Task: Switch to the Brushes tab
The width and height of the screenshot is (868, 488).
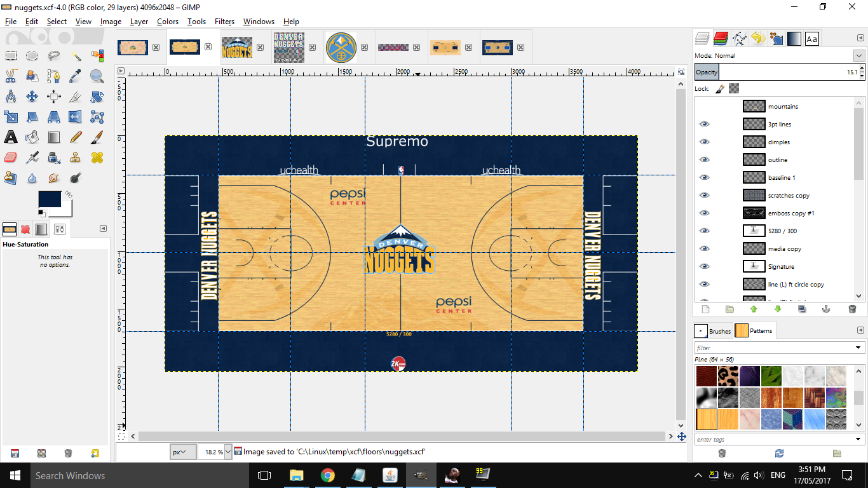Action: point(713,330)
